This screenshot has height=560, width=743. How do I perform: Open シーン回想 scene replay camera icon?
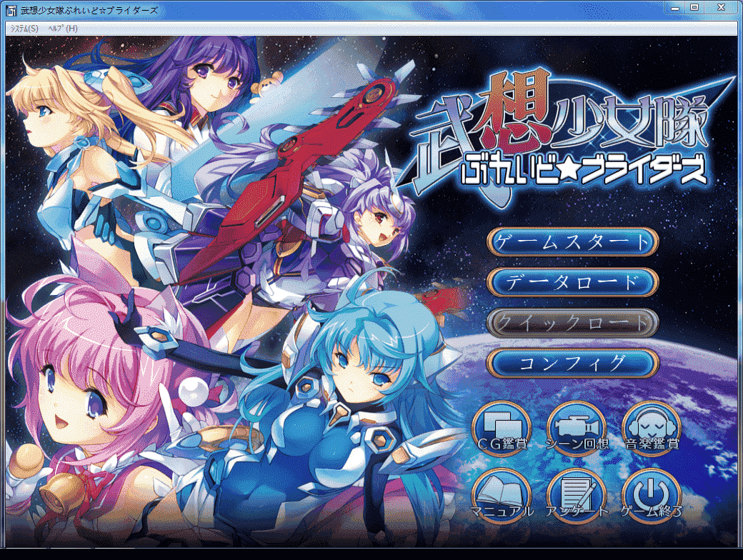click(x=576, y=429)
